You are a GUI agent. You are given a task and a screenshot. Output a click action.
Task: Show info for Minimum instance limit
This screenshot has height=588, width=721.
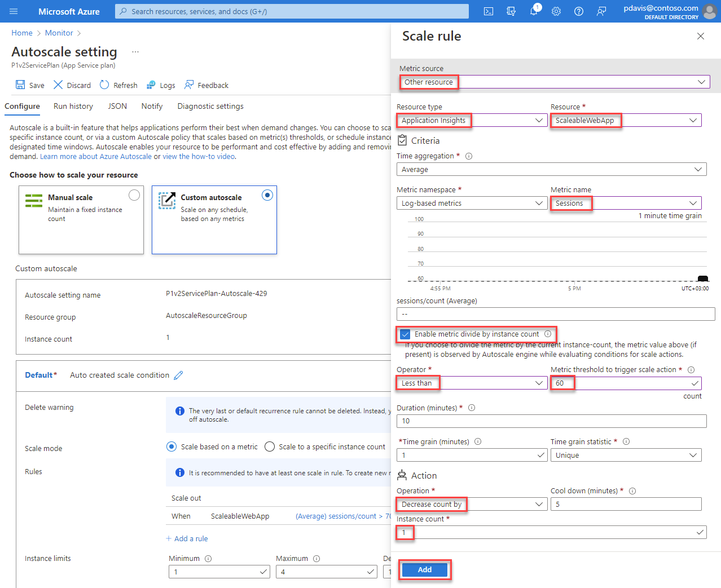point(208,559)
